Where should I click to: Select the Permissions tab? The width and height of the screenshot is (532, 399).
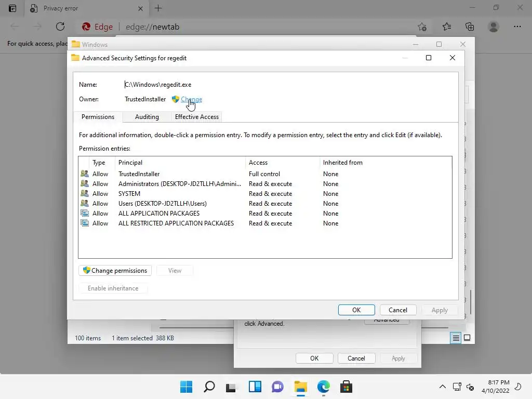click(98, 117)
